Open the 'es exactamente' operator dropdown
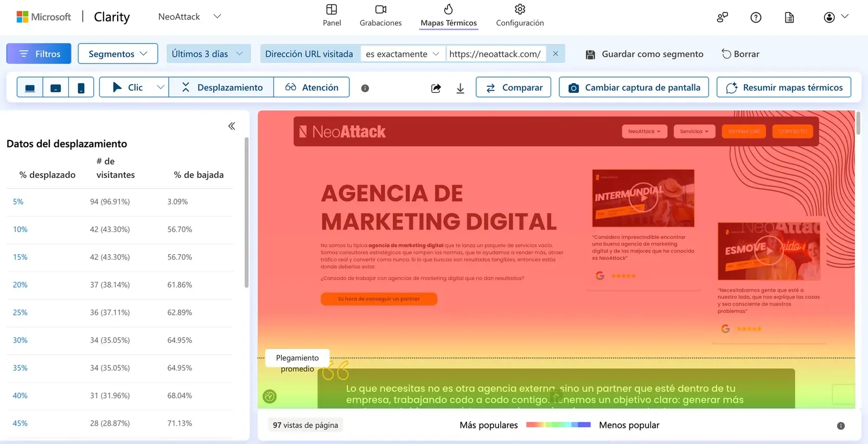 tap(402, 54)
